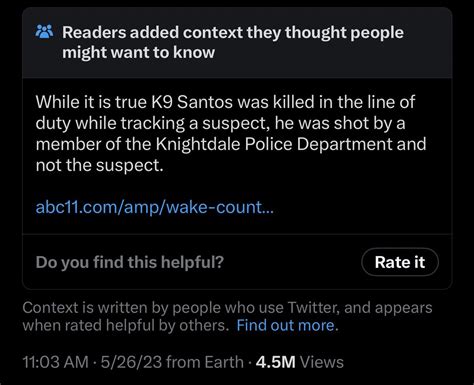Click the 'Readers added context' header line

(233, 33)
